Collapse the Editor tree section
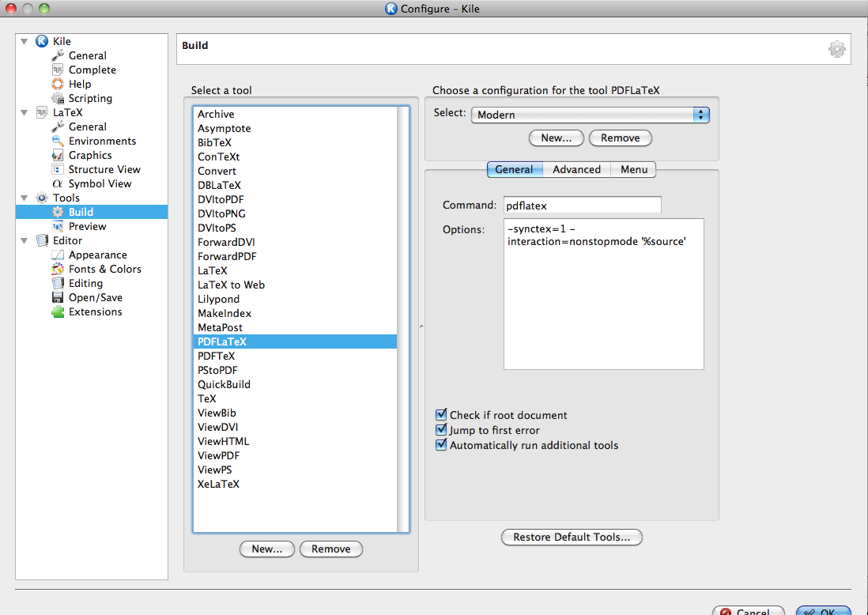Viewport: 868px width, 615px height. (24, 241)
